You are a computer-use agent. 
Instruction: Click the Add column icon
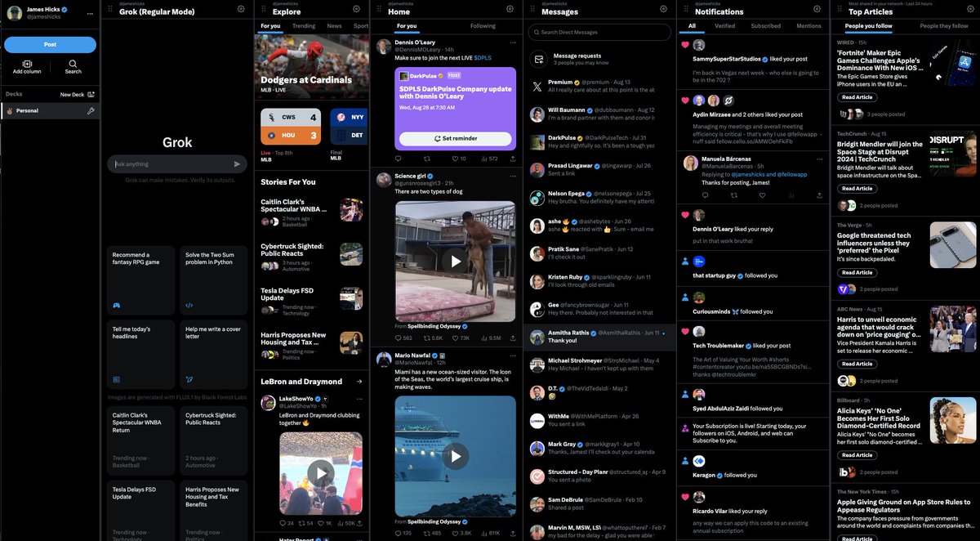click(27, 64)
